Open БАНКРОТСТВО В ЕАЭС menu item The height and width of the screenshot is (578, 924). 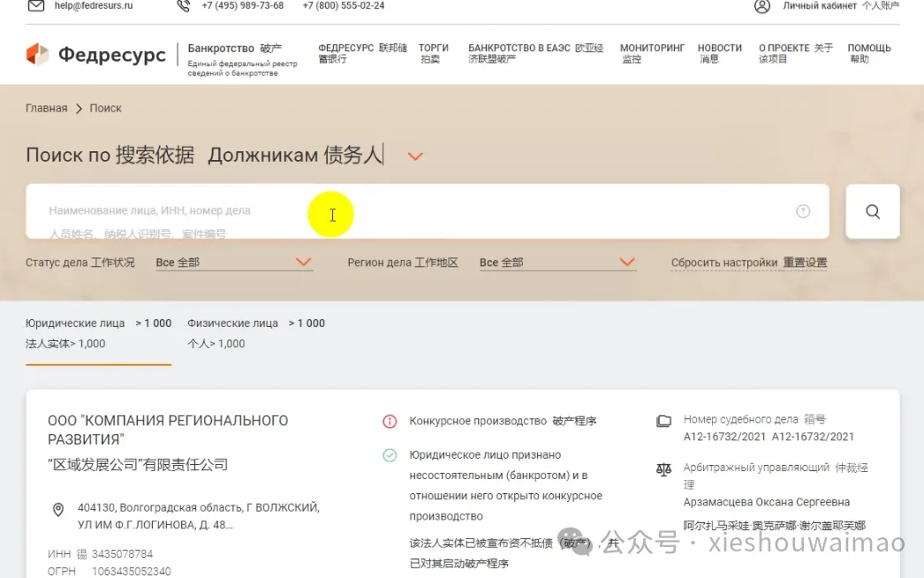tap(535, 53)
